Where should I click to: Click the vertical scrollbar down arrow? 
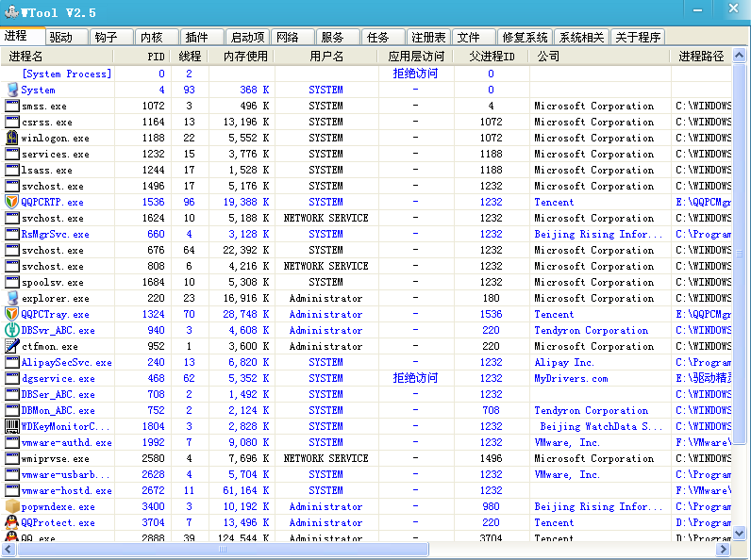pyautogui.click(x=741, y=534)
